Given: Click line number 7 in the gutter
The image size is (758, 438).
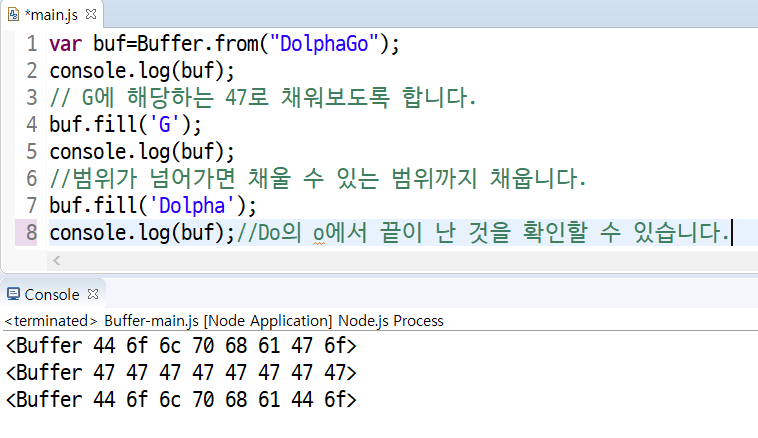Looking at the screenshot, I should tap(32, 205).
